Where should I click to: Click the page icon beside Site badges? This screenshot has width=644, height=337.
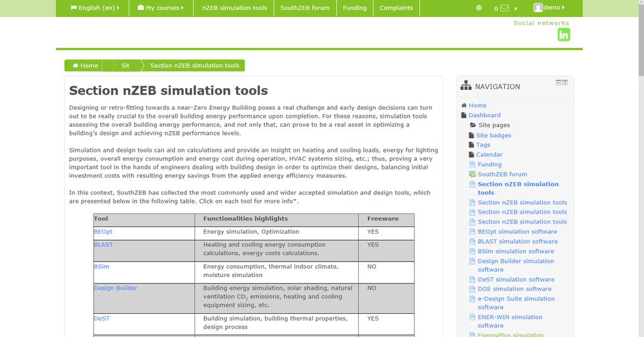tap(472, 135)
